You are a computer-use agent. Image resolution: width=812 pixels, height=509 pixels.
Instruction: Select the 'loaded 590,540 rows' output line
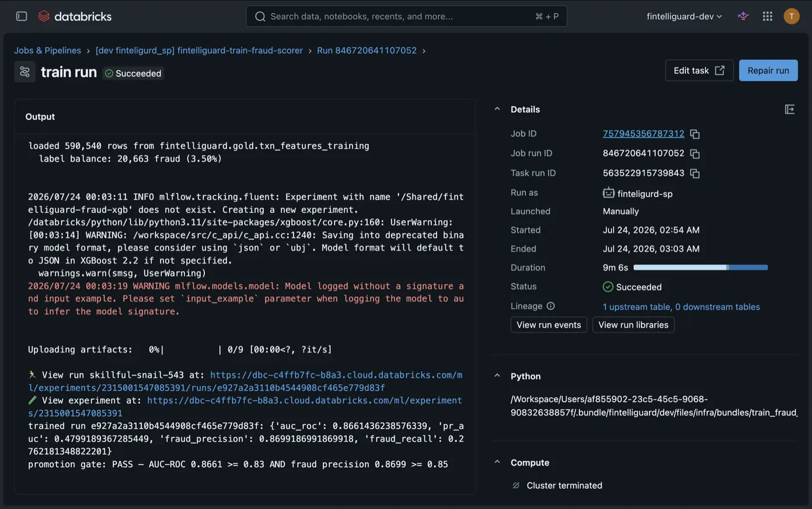tap(199, 146)
